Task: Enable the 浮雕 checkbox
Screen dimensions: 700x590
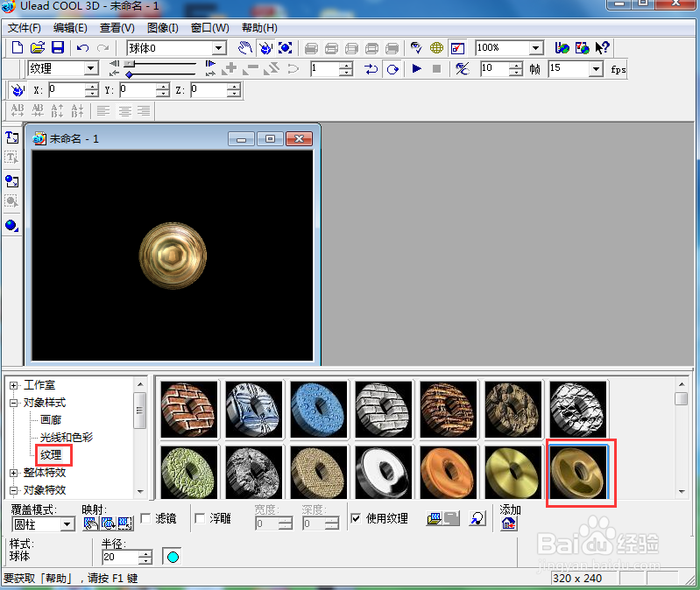Action: (200, 518)
